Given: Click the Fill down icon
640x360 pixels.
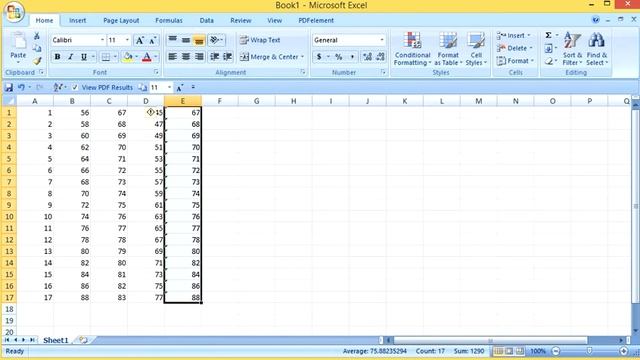Looking at the screenshot, I should tap(549, 49).
